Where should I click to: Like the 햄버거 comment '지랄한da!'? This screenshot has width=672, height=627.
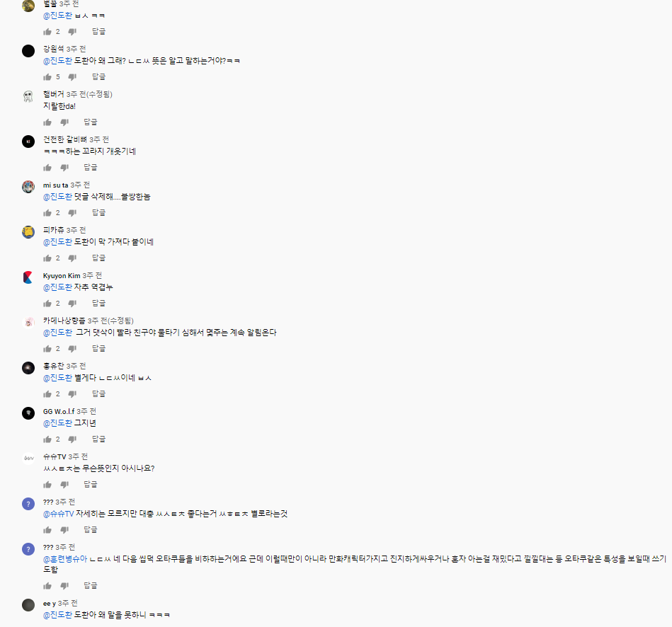tap(47, 122)
